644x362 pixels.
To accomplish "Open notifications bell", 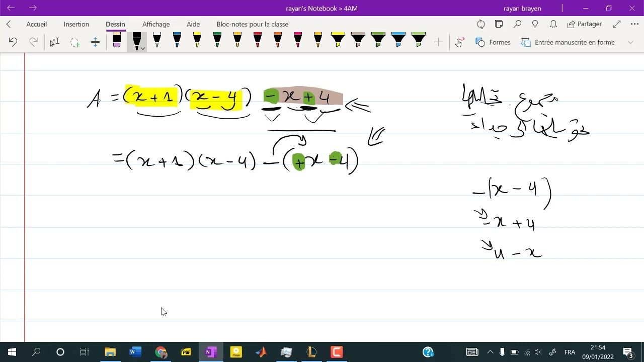I will click(553, 24).
